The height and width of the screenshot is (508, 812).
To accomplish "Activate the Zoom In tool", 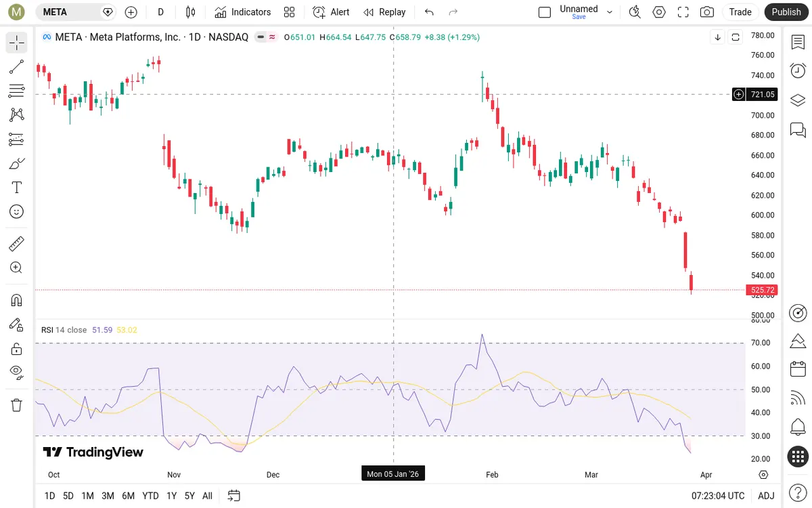I will tap(17, 268).
